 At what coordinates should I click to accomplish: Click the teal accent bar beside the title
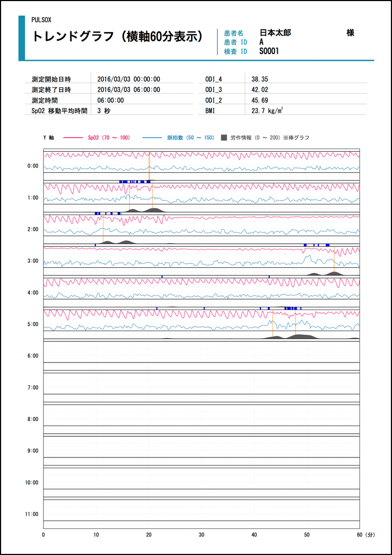coord(22,38)
